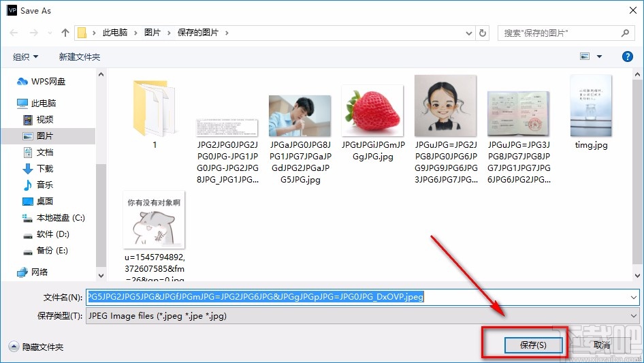Image resolution: width=644 pixels, height=363 pixels.
Task: Select the hamster 你有没有对象啊 image
Action: pyautogui.click(x=154, y=220)
